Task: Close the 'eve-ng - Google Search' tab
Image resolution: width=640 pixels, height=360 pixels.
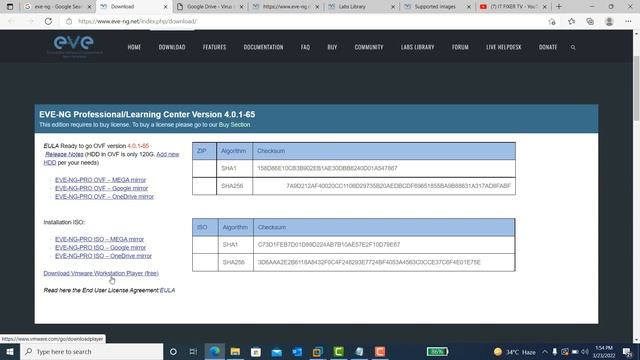Action: click(89, 7)
